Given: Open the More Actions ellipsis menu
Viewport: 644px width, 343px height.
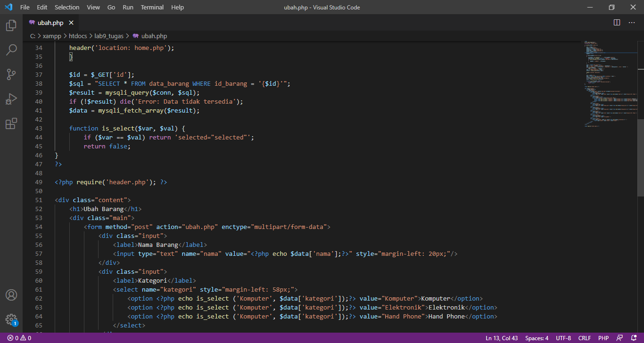Looking at the screenshot, I should 632,23.
